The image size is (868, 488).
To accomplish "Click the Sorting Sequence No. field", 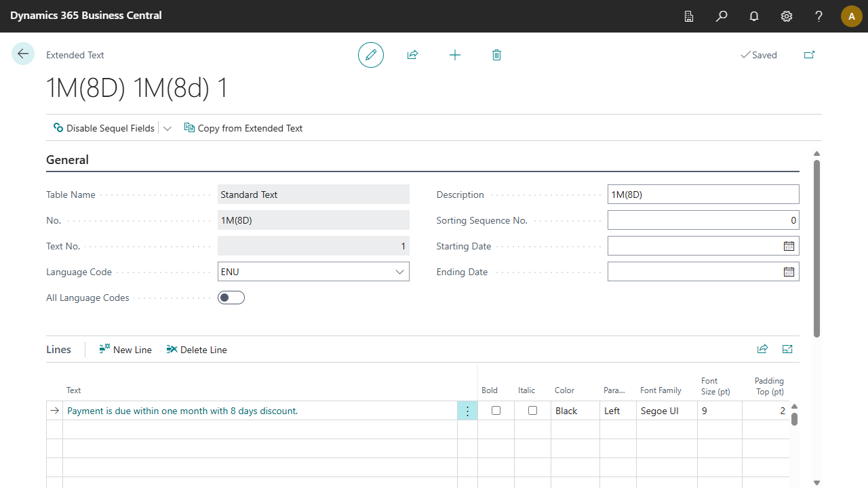I will click(703, 220).
